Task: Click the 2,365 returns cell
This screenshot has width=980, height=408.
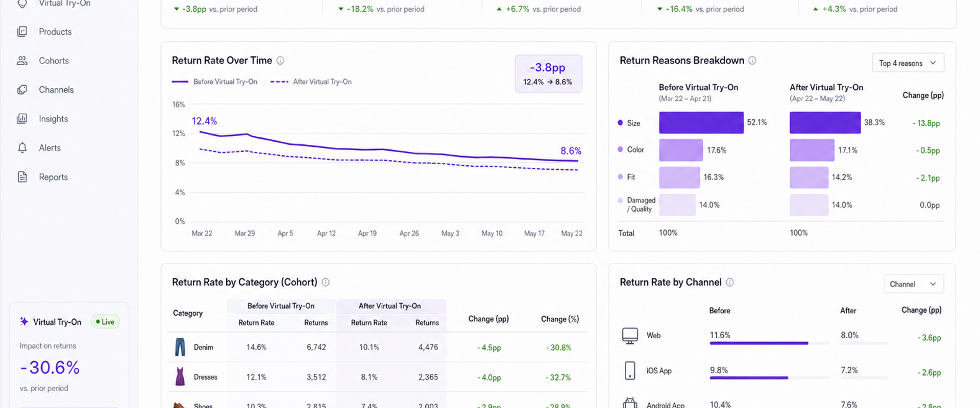Action: click(x=428, y=377)
